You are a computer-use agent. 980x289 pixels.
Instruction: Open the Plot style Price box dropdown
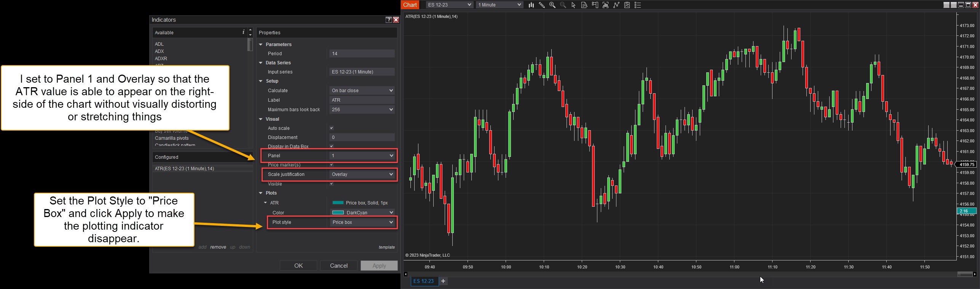pos(362,222)
